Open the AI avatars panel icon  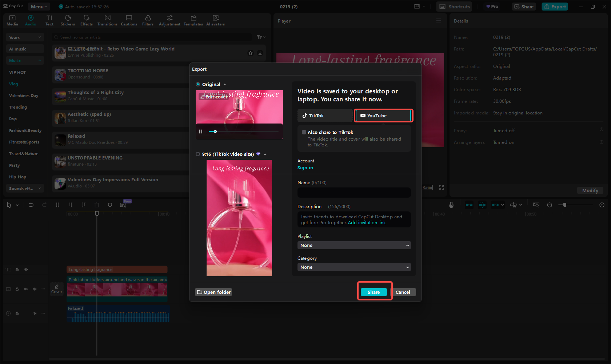pyautogui.click(x=215, y=20)
